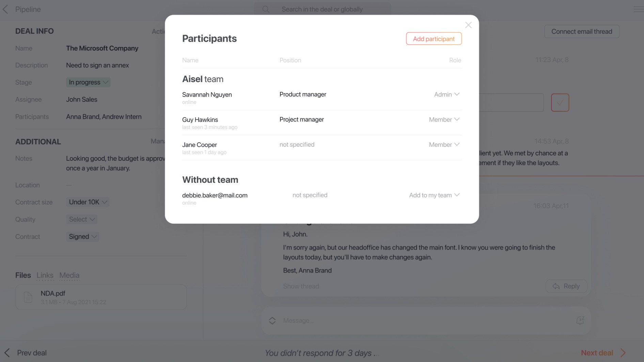
Task: Open Savannah Nguyen's Admin role dropdown
Action: click(446, 94)
